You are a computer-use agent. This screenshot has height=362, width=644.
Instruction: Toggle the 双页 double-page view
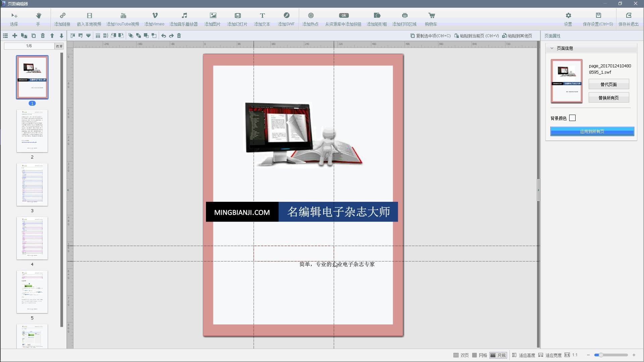click(461, 355)
